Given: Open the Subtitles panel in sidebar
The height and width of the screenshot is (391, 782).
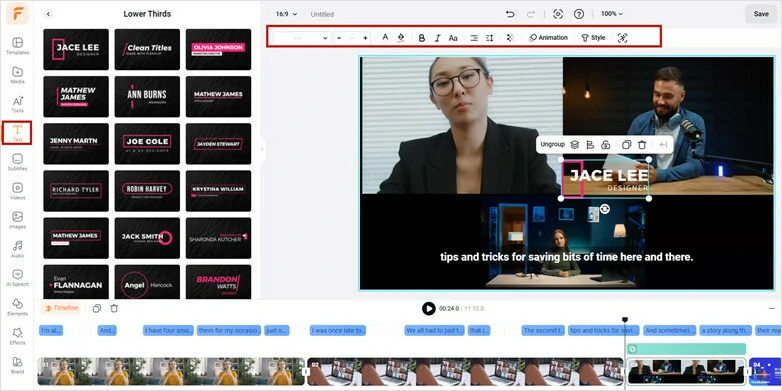Looking at the screenshot, I should tap(17, 162).
